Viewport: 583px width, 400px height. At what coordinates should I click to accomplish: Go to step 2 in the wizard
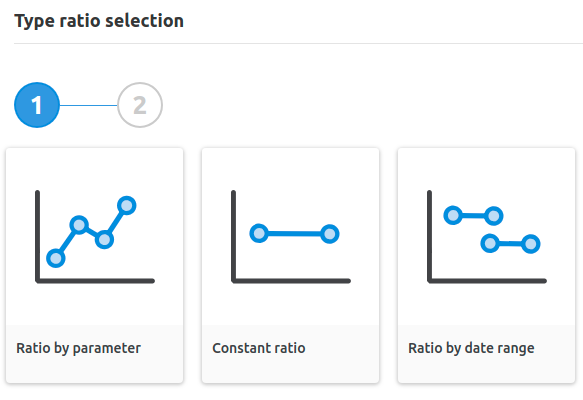pos(140,105)
